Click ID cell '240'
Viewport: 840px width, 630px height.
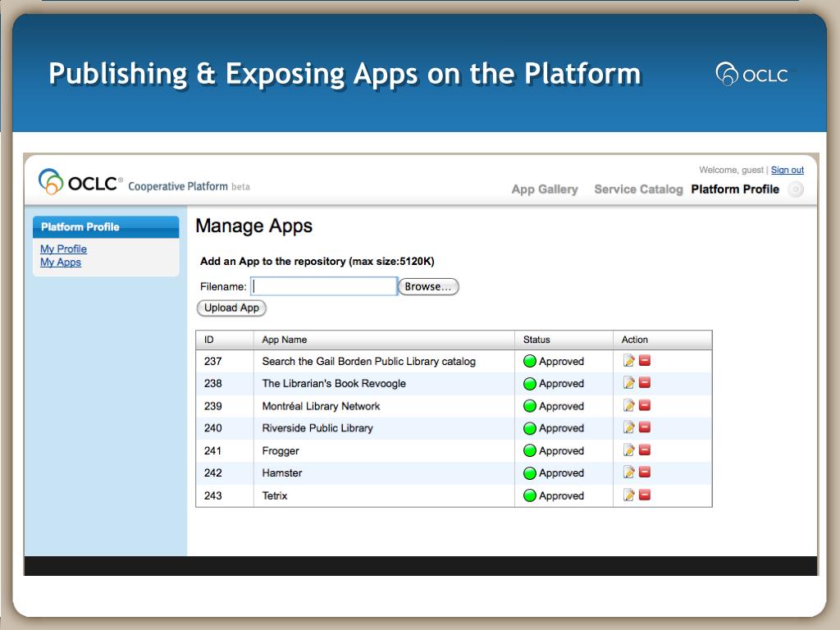click(212, 428)
